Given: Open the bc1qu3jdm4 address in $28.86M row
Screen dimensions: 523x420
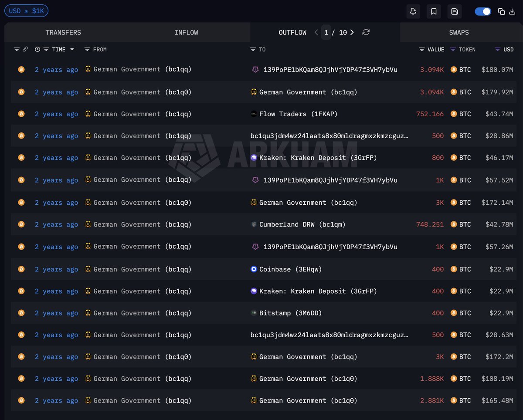Looking at the screenshot, I should tap(329, 136).
